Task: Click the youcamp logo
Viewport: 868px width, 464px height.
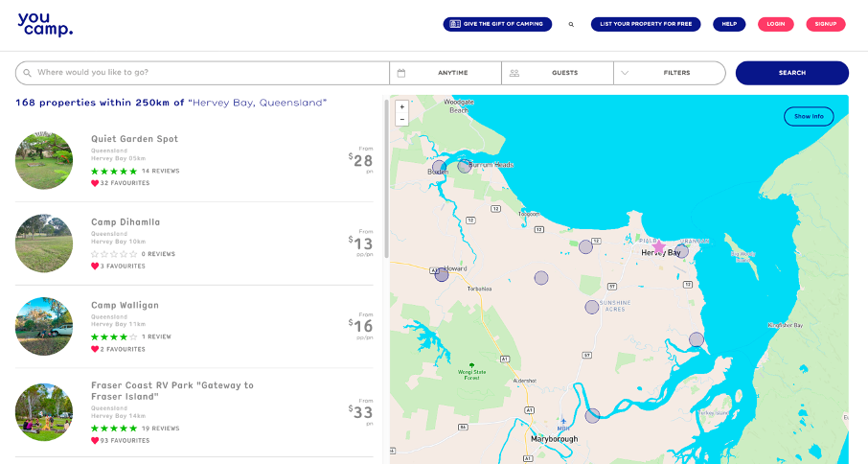Action: tap(45, 25)
